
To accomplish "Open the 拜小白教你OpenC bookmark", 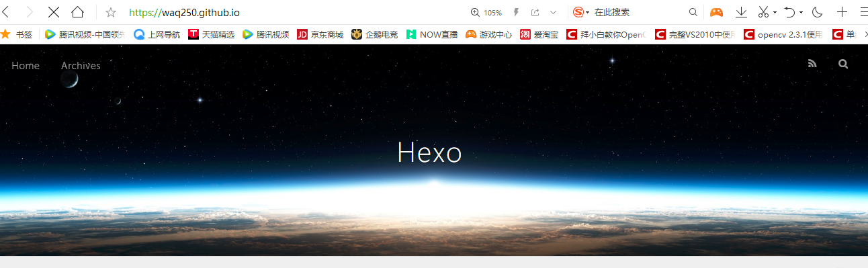I will tap(607, 34).
